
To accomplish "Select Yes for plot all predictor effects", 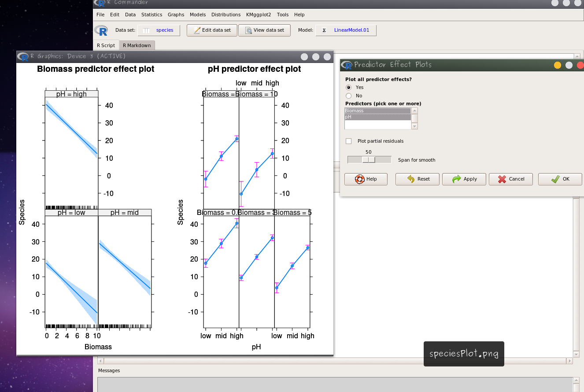I will (349, 88).
